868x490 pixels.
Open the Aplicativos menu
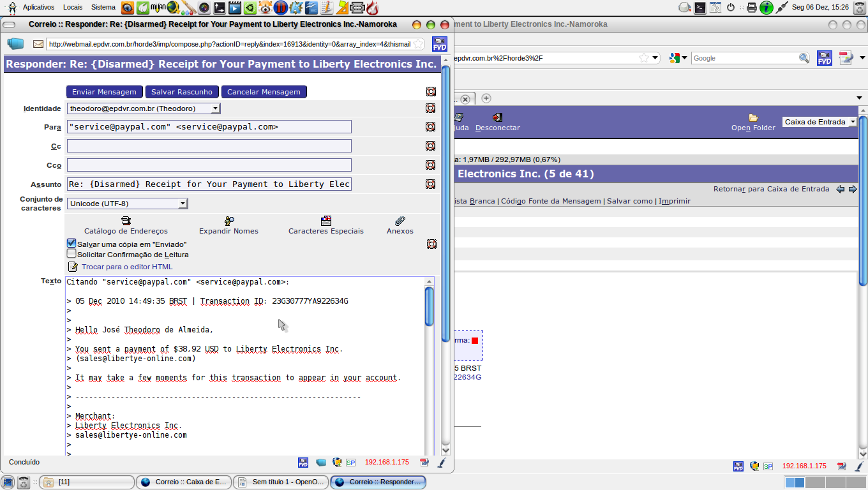tap(38, 7)
